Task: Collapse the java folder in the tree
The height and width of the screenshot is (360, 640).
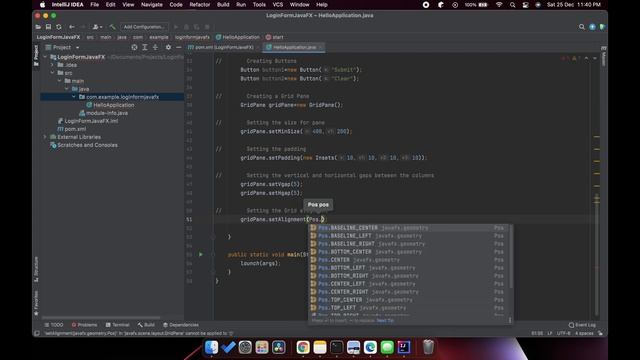Action: point(67,89)
